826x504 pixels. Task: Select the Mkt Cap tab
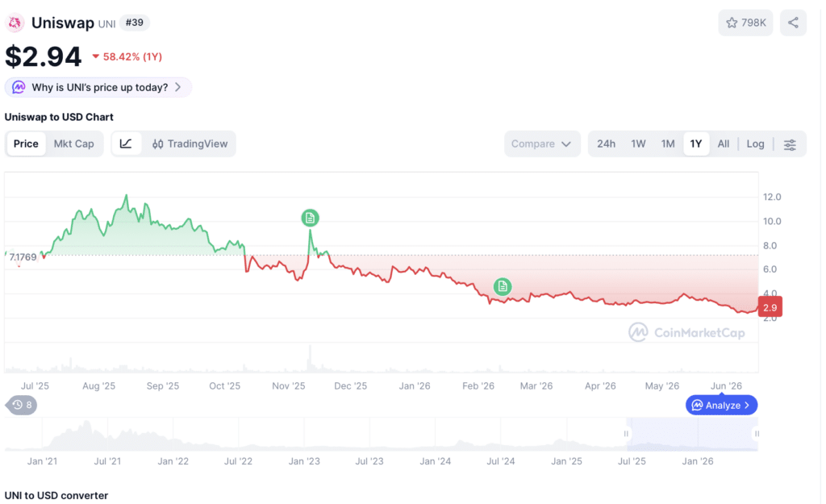pyautogui.click(x=73, y=144)
